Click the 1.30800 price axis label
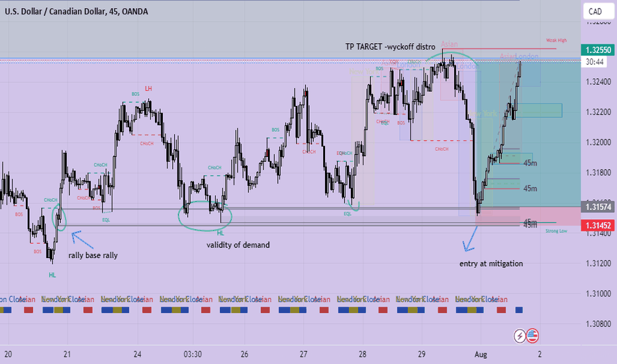617x364 pixels. coord(598,324)
